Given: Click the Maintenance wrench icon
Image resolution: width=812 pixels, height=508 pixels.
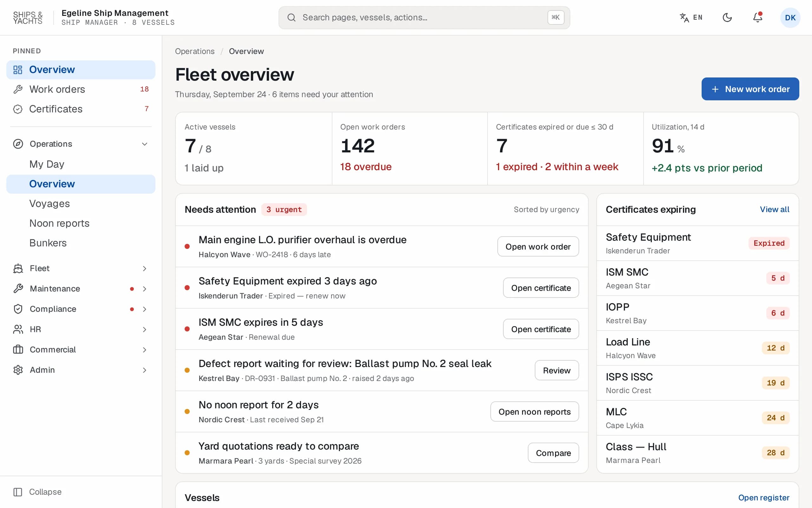Looking at the screenshot, I should coord(18,289).
